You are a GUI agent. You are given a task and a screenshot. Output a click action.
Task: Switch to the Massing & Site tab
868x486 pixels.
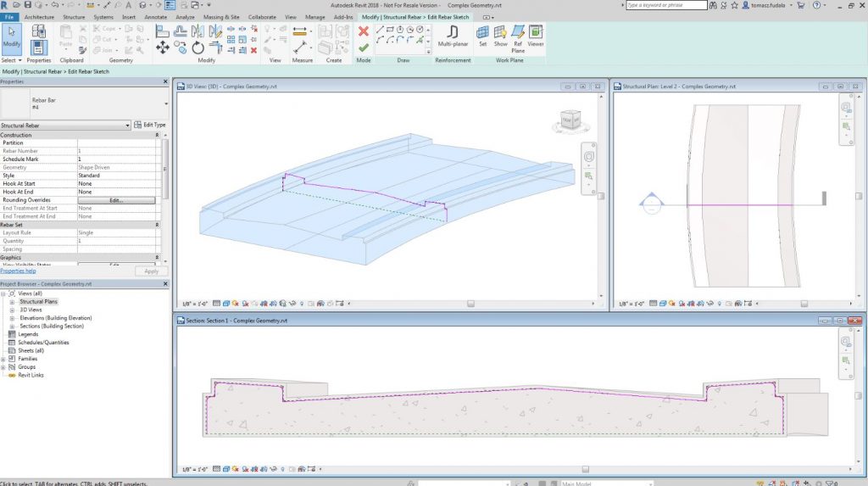click(222, 17)
